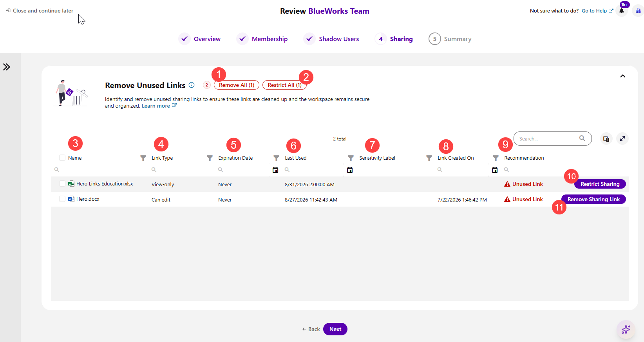Click the filter icon for Link Type column
The image size is (644, 342).
[x=210, y=158]
